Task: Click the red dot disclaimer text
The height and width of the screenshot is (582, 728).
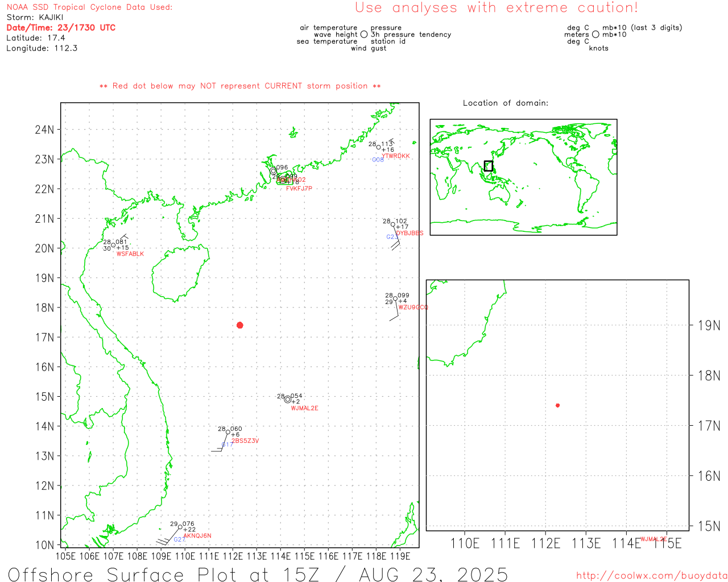Action: point(240,86)
